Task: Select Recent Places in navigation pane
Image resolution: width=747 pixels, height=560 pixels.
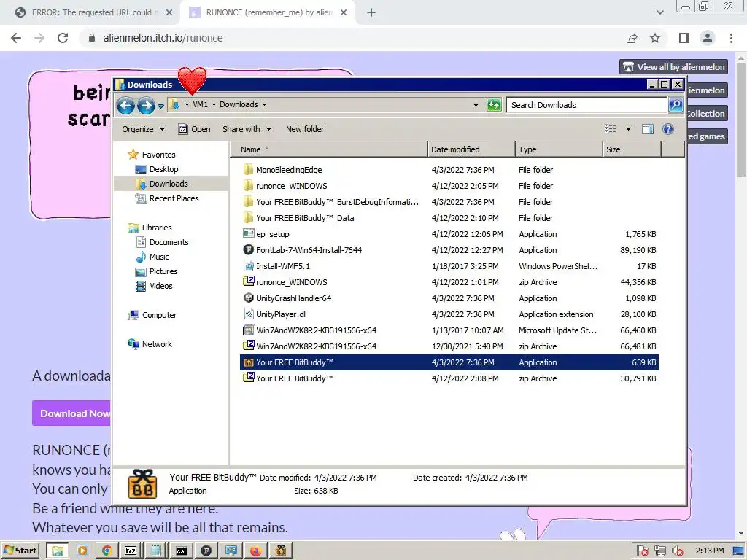Action: pos(174,198)
